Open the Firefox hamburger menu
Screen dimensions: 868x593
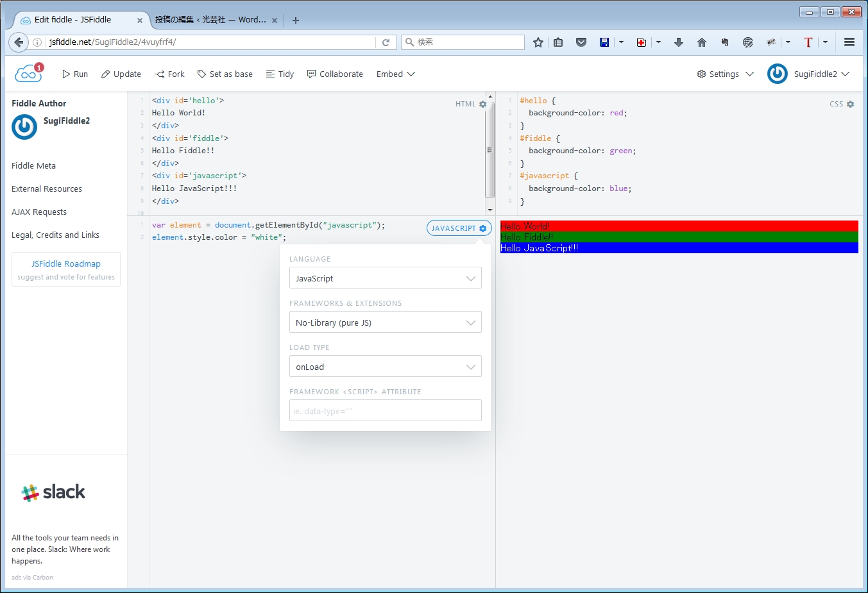(849, 42)
